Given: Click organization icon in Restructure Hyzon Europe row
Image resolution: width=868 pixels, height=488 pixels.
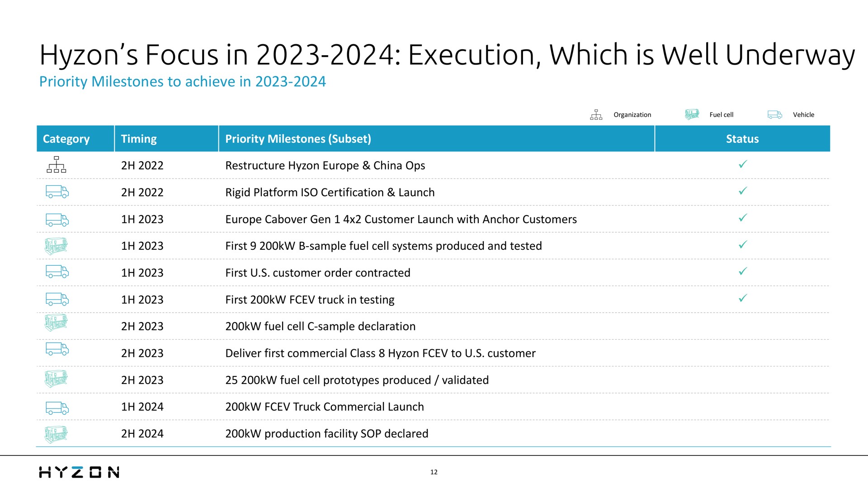Looking at the screenshot, I should point(57,164).
